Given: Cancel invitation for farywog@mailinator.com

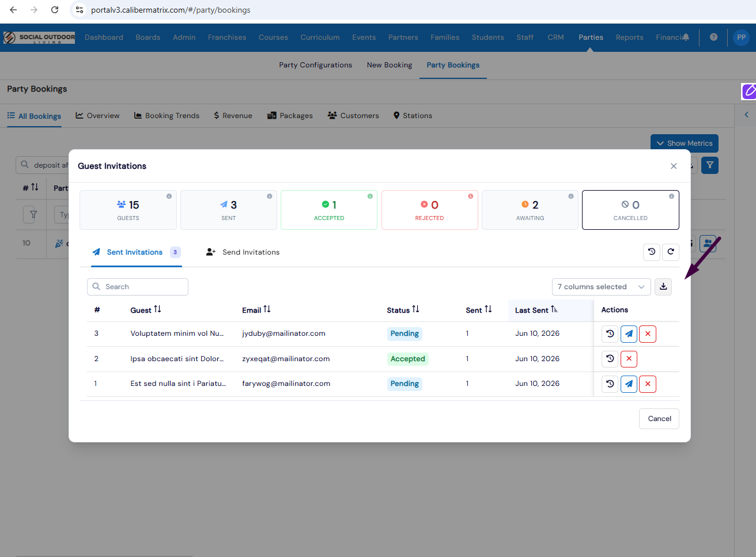Looking at the screenshot, I should [648, 384].
